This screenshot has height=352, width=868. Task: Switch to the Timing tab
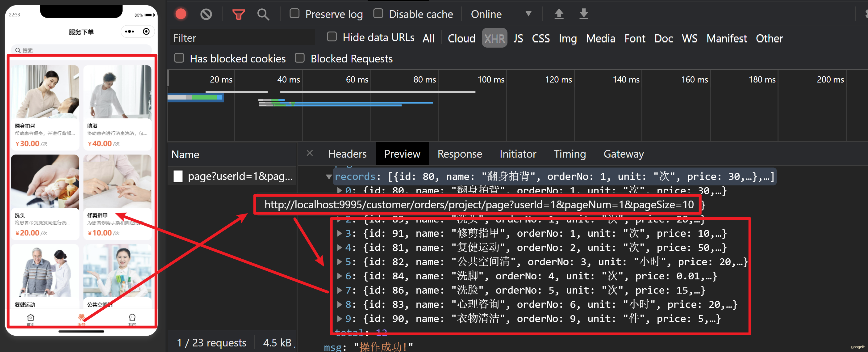pyautogui.click(x=570, y=154)
